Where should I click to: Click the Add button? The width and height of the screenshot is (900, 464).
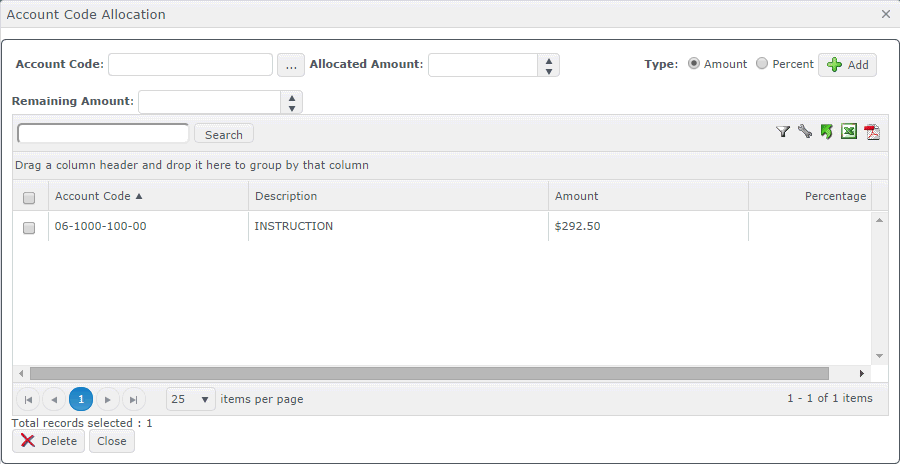(847, 65)
